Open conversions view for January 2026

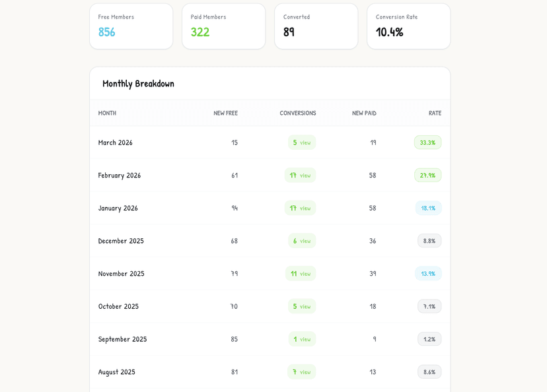pos(301,208)
